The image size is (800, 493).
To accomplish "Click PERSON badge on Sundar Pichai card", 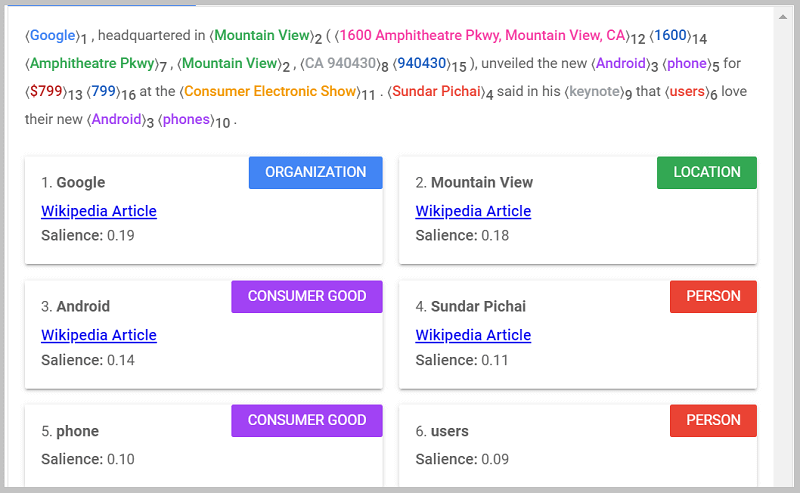I will pos(713,296).
